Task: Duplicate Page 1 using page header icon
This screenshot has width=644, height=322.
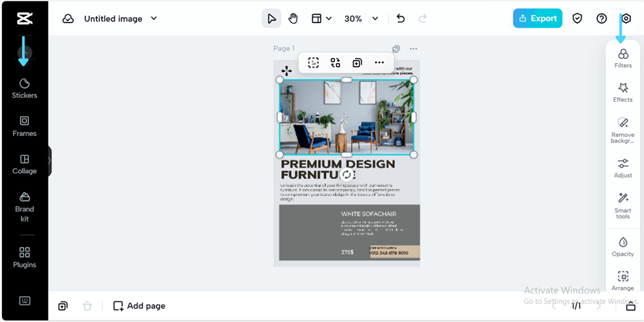Action: click(x=396, y=49)
